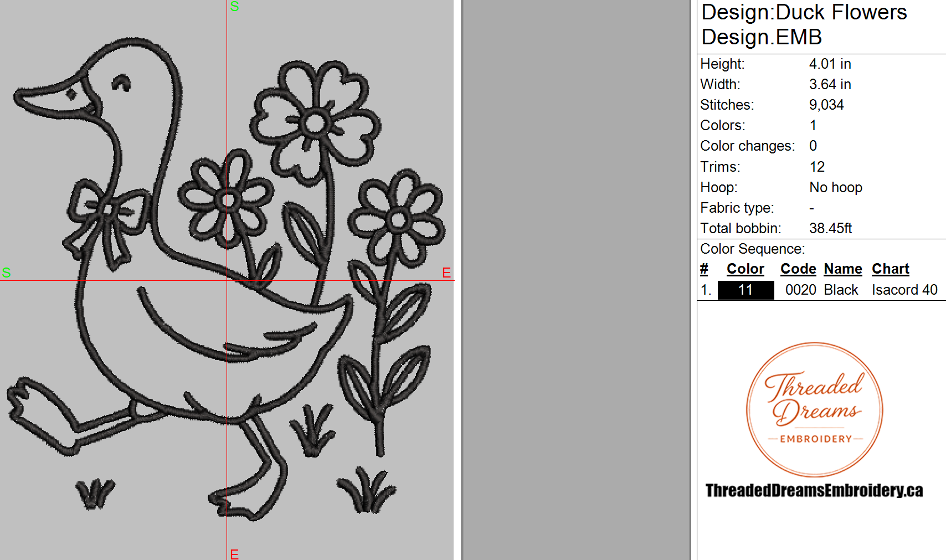Click the 'Stitches:' label
Viewport: 946px width, 560px height.
727,105
